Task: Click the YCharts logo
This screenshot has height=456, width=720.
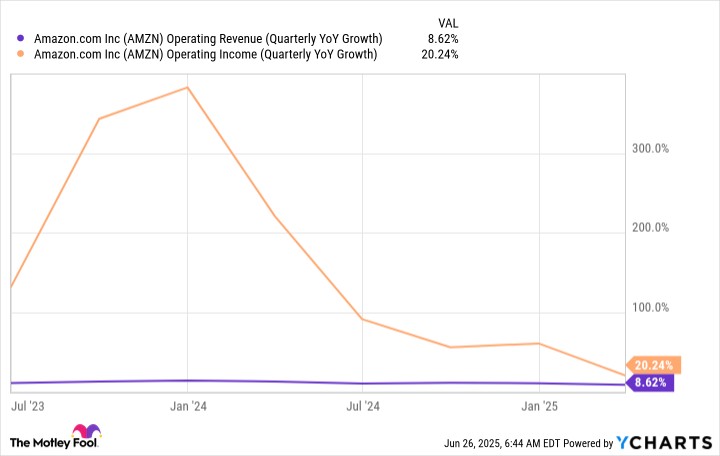Action: click(664, 443)
